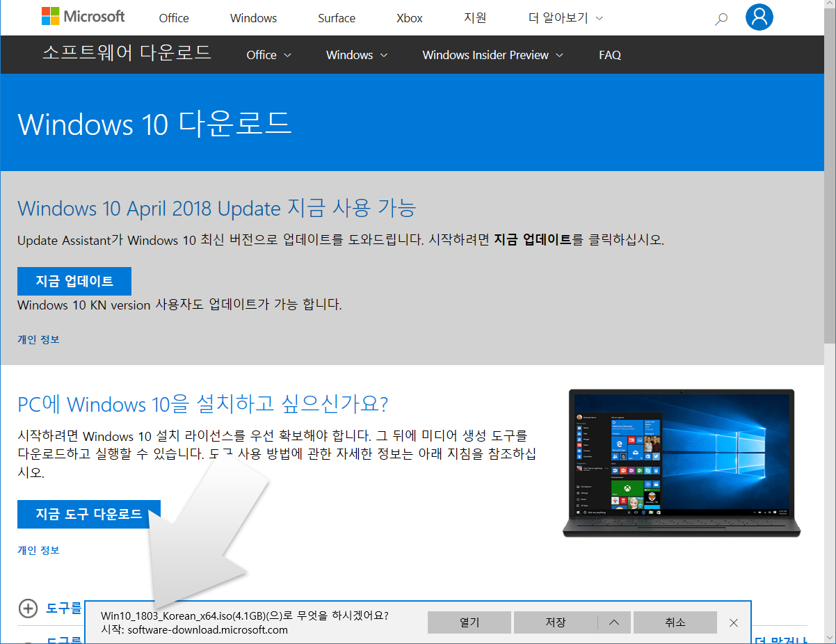Open 개인 정보 link under update button
Screen dimensions: 836x644
(x=38, y=339)
